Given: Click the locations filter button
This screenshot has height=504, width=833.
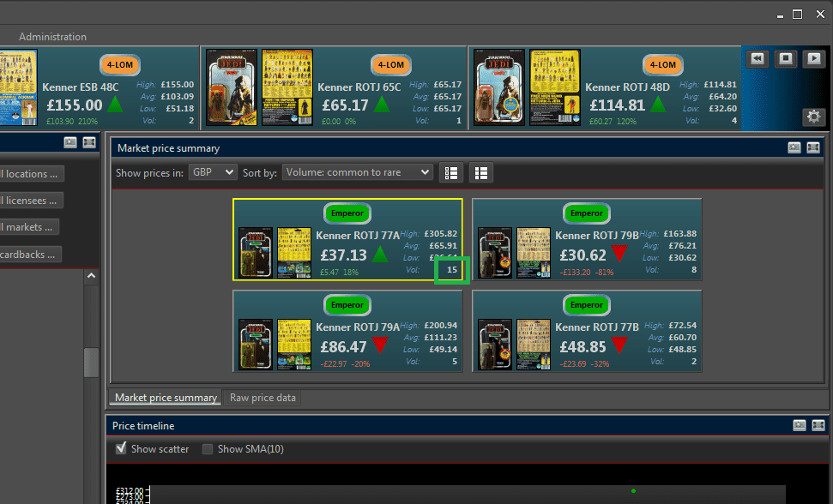Looking at the screenshot, I should [32, 174].
